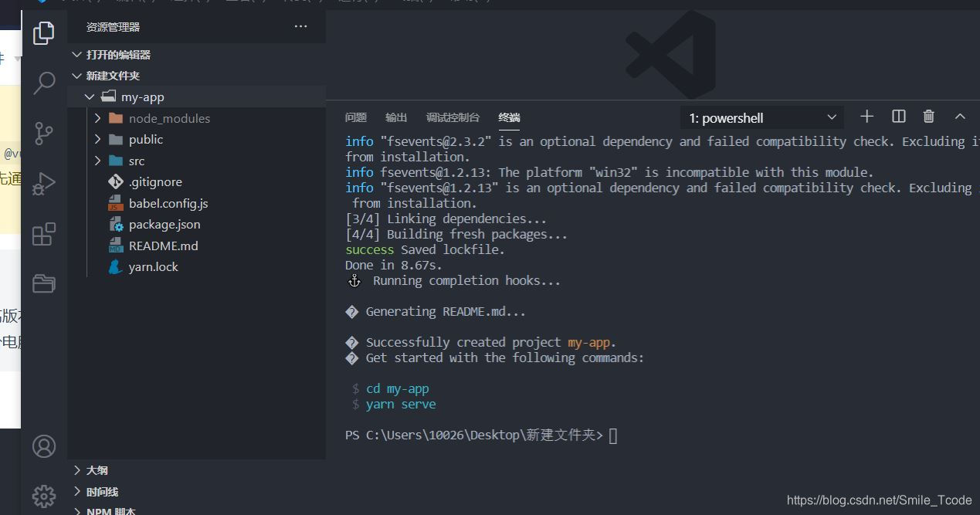Viewport: 980px width, 515px height.
Task: Open the Explorer view in activity bar
Action: tap(44, 32)
